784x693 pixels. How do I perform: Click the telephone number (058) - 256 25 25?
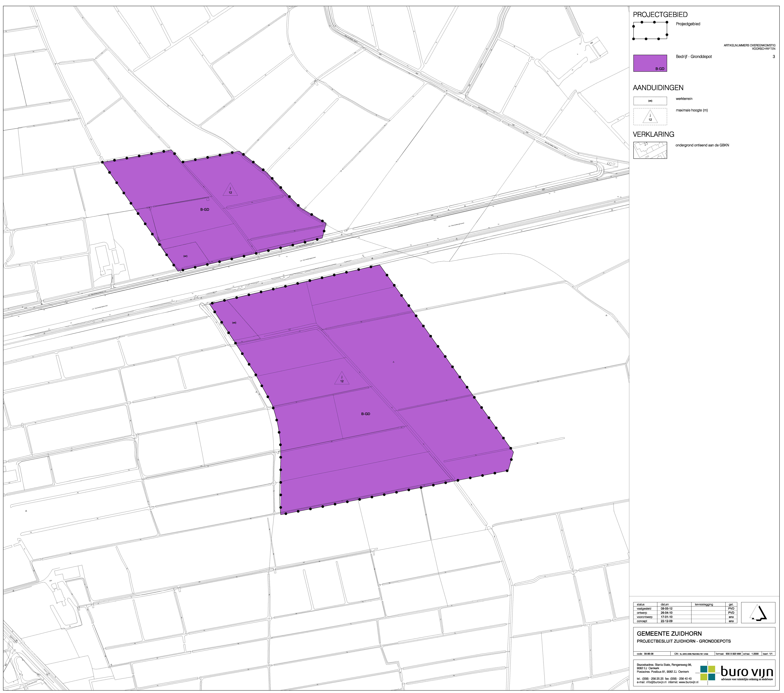click(x=653, y=679)
